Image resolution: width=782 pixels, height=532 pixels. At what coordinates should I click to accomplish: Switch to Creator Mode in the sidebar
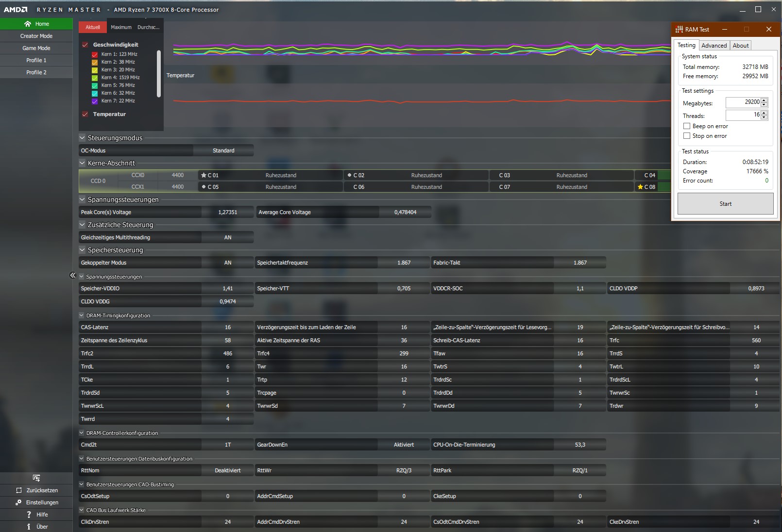(x=36, y=36)
